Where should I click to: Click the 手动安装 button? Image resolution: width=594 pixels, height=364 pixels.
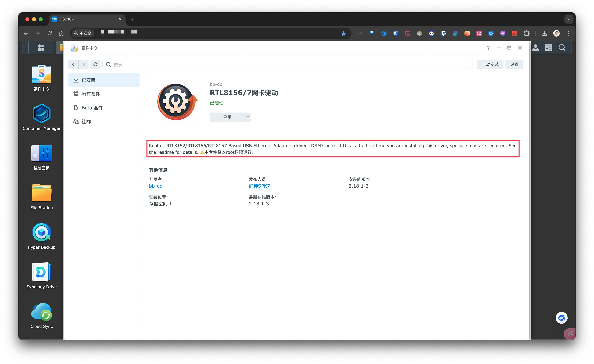click(490, 65)
